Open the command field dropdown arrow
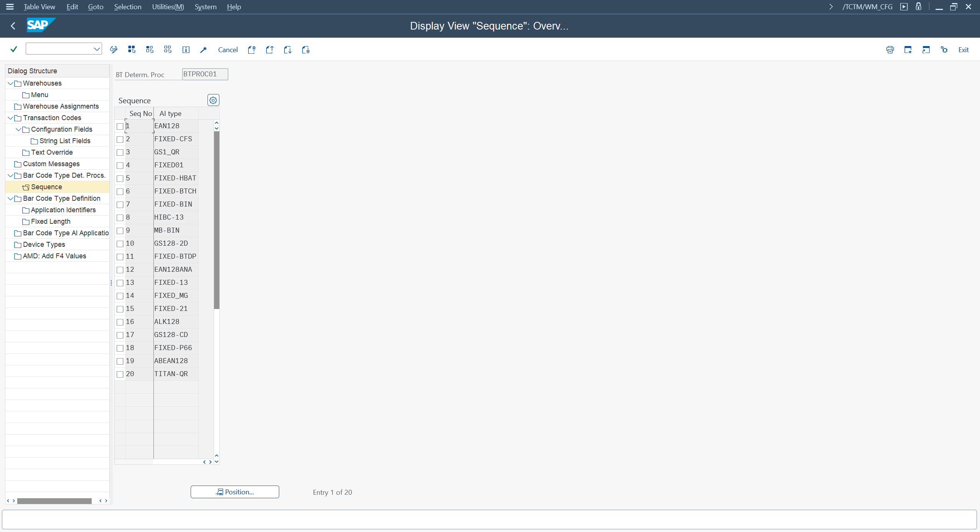Screen dimensions: 980x532 97,49
